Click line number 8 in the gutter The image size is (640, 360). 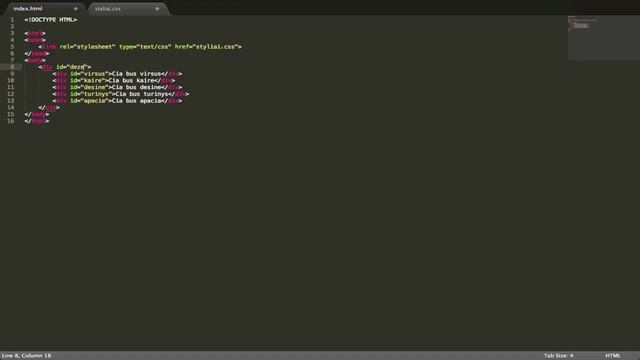[12, 67]
